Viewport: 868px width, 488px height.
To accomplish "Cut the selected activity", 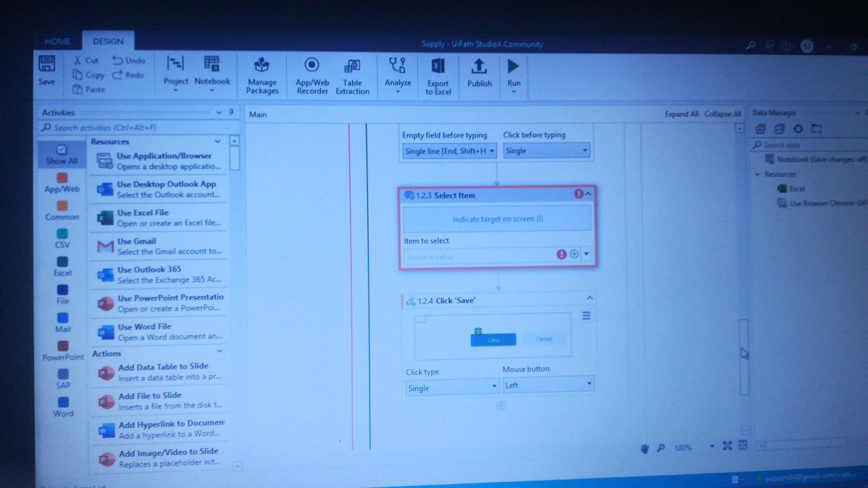I will (x=85, y=60).
